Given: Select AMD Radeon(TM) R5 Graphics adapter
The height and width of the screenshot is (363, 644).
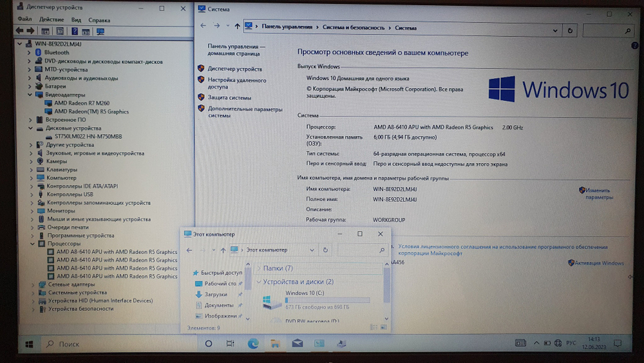Looking at the screenshot, I should (x=91, y=112).
